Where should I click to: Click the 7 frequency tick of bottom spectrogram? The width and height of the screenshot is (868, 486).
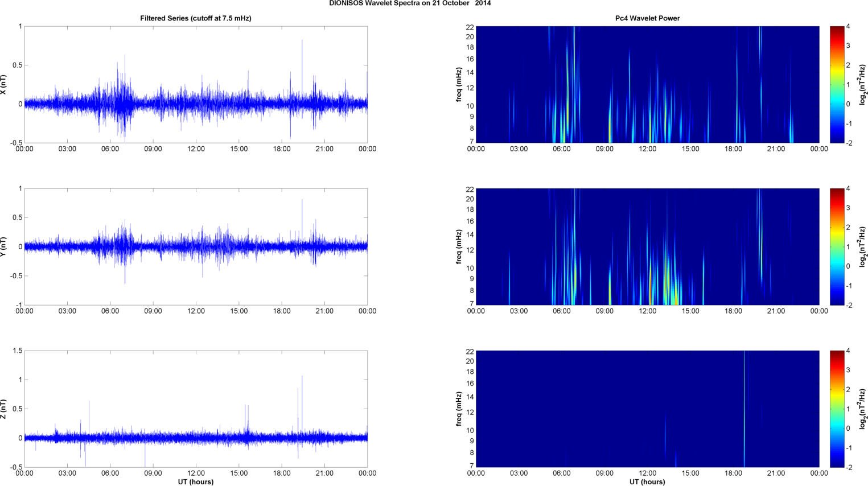(472, 466)
